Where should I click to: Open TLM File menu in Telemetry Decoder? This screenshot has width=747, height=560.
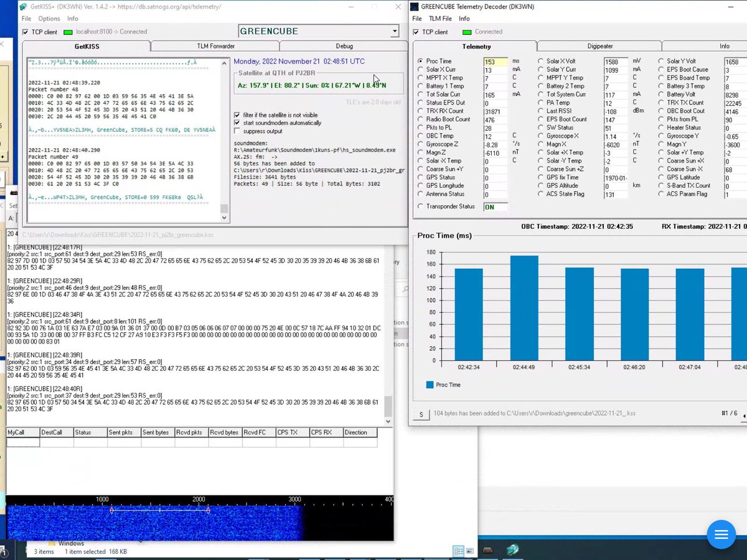(x=440, y=19)
